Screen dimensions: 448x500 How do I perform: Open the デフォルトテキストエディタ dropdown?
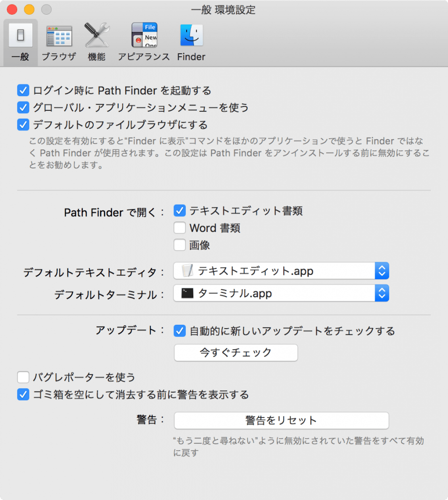click(x=281, y=271)
